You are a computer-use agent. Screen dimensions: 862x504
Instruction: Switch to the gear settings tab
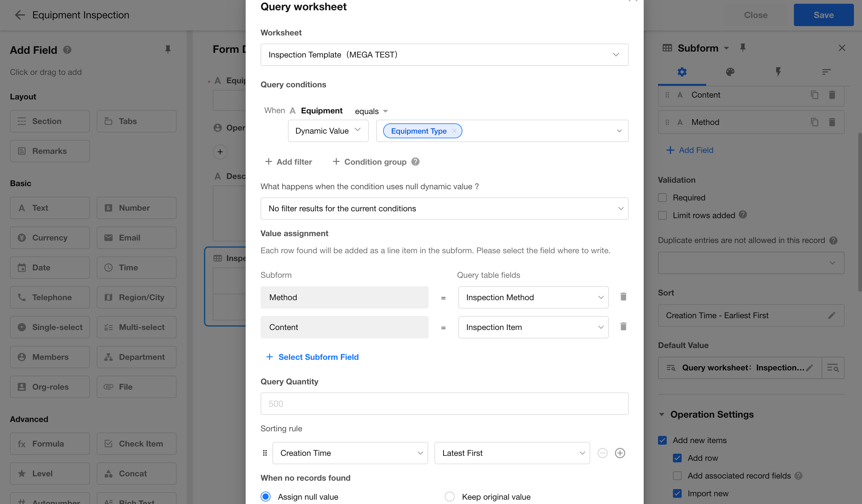click(682, 72)
